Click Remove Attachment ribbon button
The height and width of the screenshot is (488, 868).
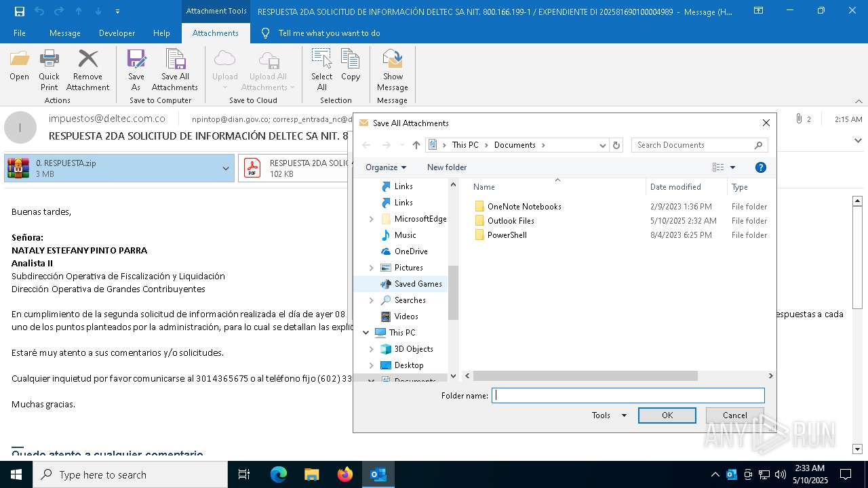pos(87,70)
